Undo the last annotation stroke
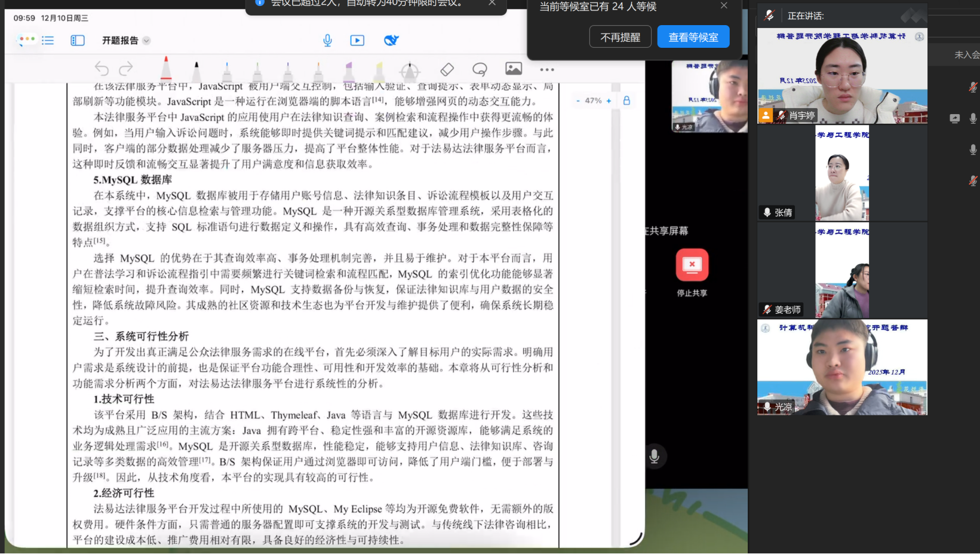Image resolution: width=980 pixels, height=554 pixels. point(102,69)
